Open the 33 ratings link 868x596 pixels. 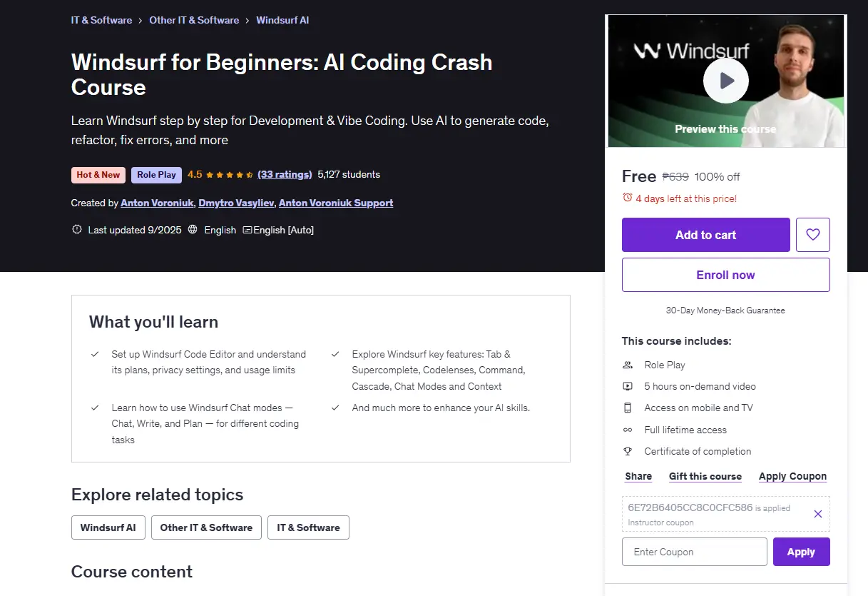click(x=285, y=174)
